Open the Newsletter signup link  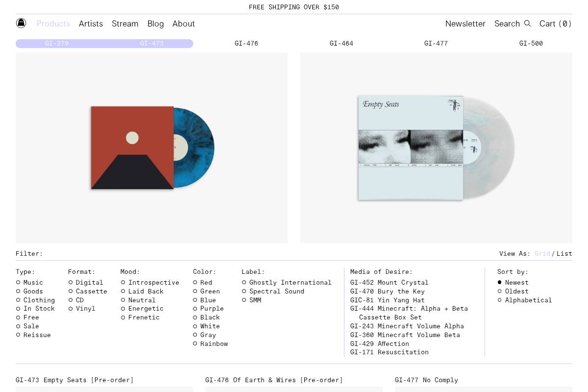[x=465, y=24]
